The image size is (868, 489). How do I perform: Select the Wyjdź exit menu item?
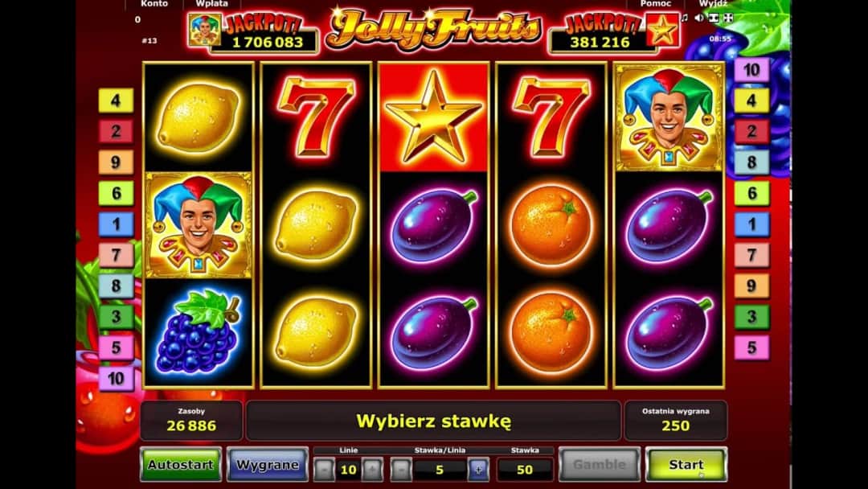coord(713,4)
